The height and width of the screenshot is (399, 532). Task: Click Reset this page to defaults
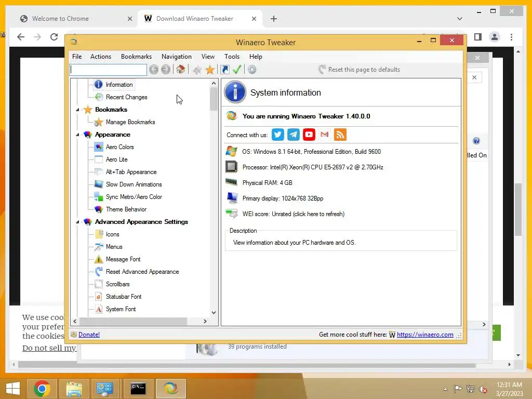click(360, 70)
